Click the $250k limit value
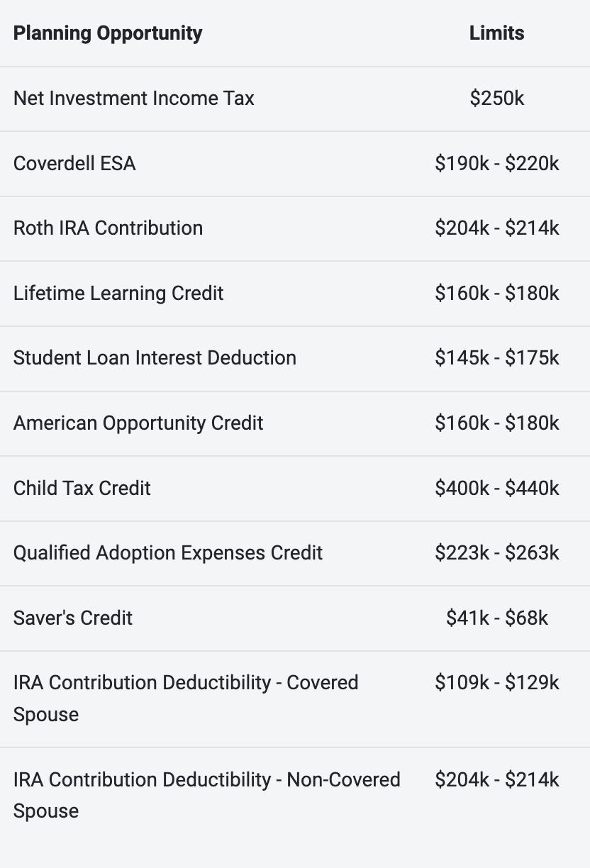590x868 pixels. [x=496, y=99]
